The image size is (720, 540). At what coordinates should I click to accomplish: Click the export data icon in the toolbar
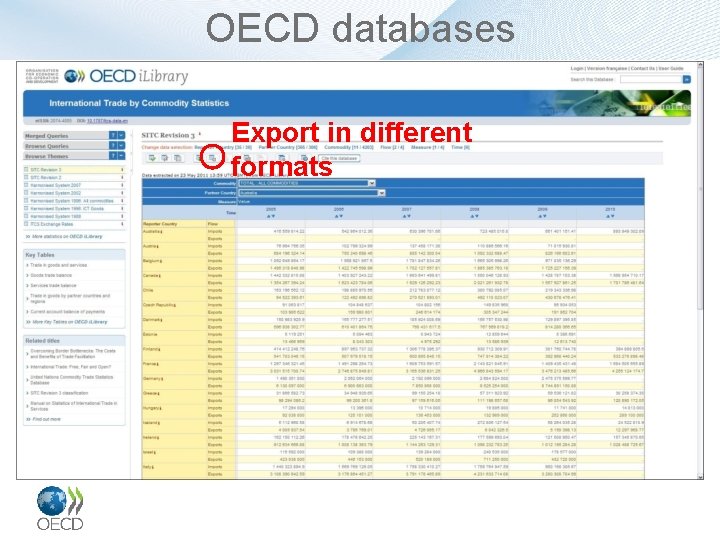[x=212, y=158]
